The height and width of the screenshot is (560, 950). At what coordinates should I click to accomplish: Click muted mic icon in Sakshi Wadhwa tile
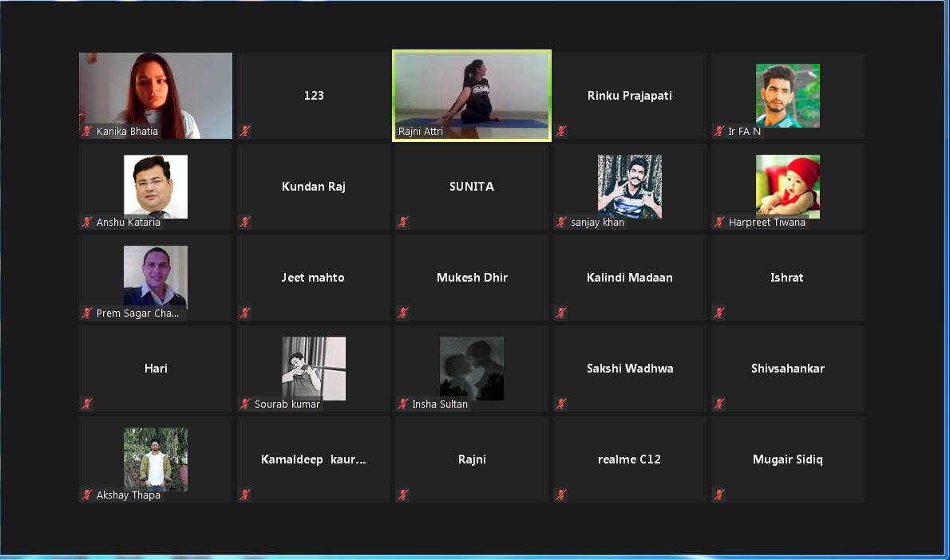561,403
